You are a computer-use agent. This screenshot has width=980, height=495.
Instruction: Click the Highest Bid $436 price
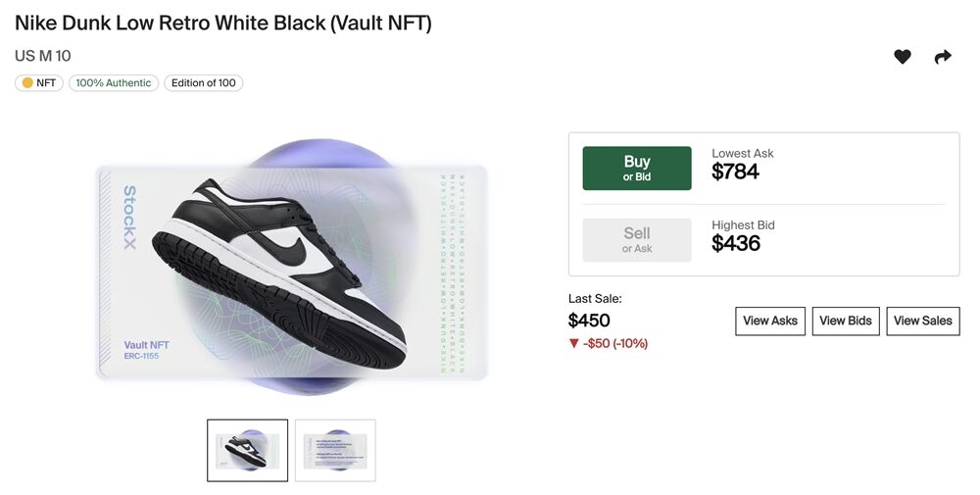[x=736, y=243]
